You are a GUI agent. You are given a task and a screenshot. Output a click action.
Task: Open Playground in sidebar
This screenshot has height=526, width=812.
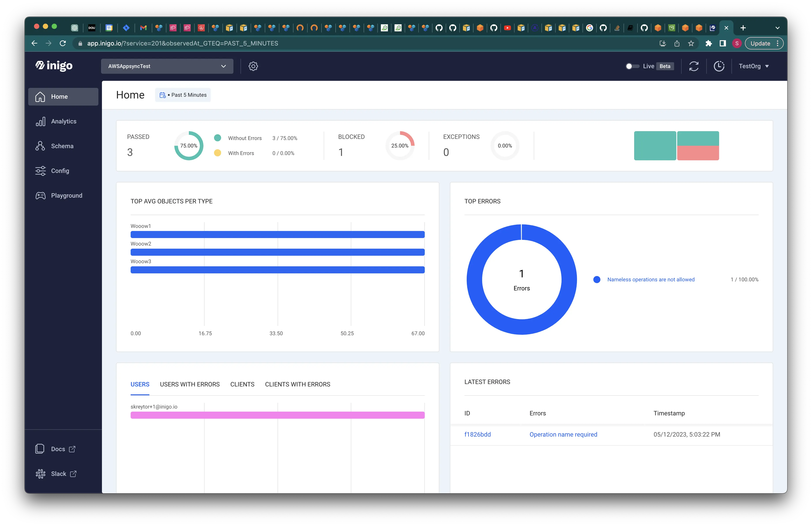[x=64, y=196]
